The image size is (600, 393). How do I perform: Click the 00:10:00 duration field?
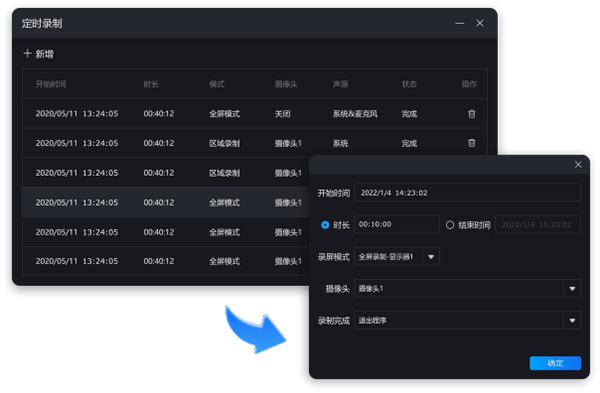point(397,224)
